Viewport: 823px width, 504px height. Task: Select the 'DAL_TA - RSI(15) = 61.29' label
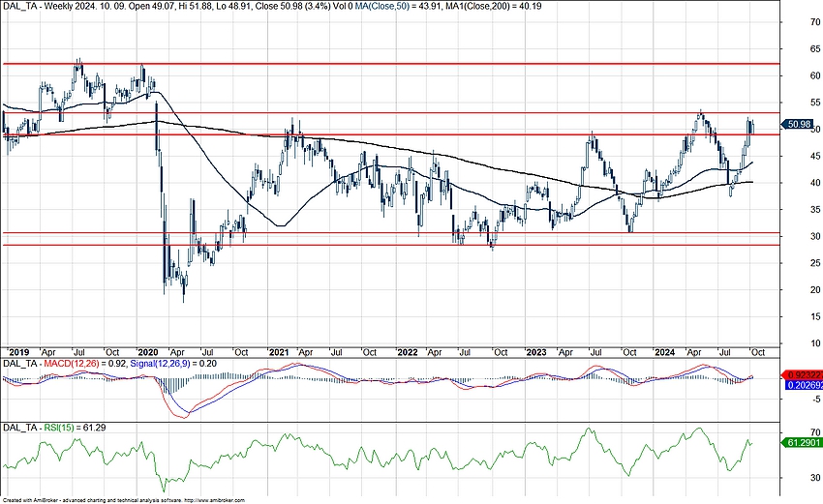pos(54,428)
